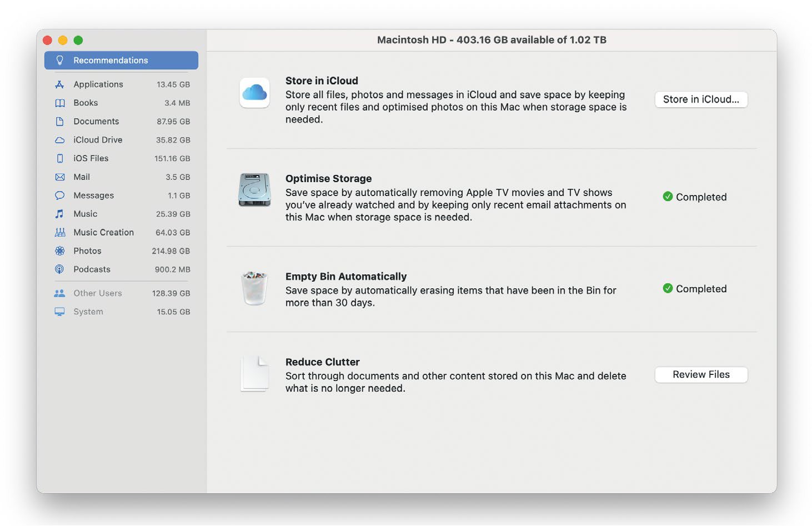The image size is (812, 526).
Task: Click the Review Files button
Action: (701, 375)
